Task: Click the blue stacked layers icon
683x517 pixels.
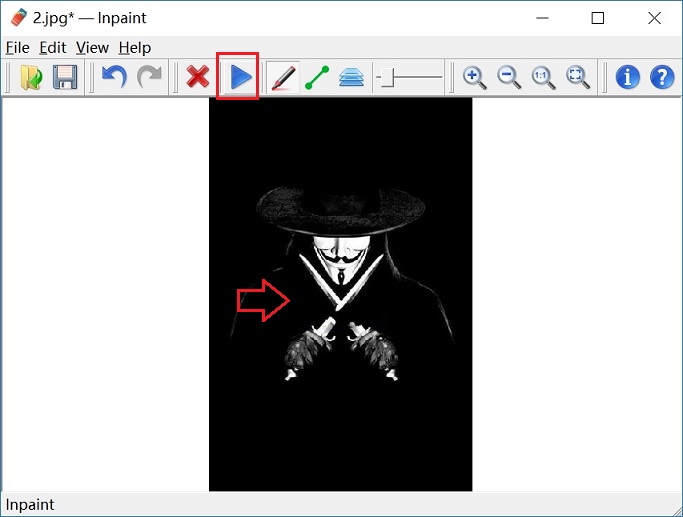Action: (351, 77)
